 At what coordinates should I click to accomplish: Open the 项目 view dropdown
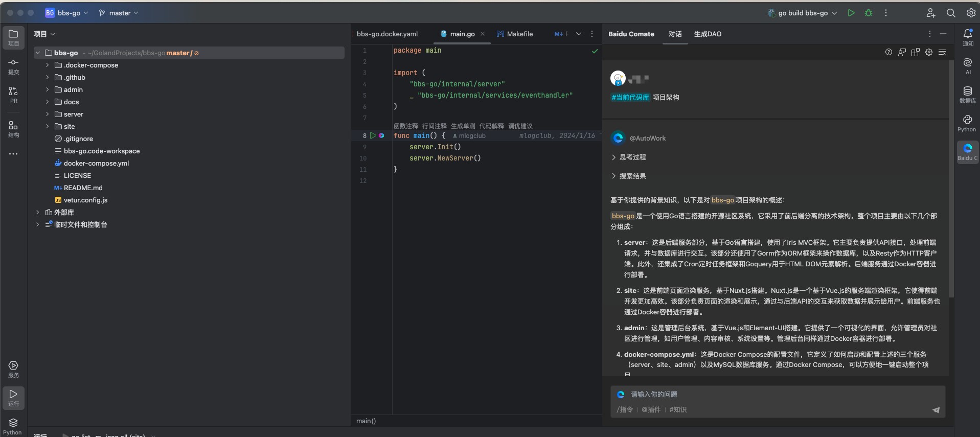tap(44, 34)
